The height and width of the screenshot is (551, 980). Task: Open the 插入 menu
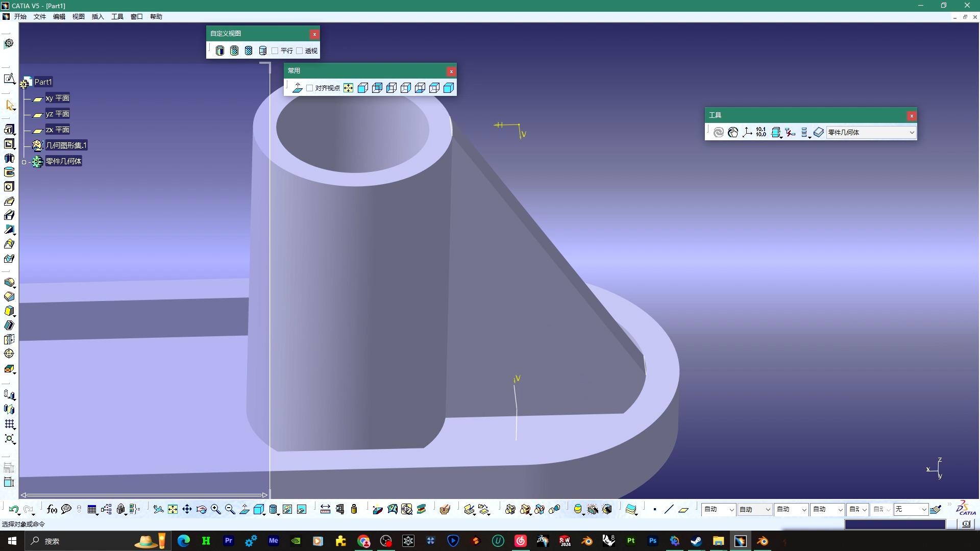(x=98, y=16)
